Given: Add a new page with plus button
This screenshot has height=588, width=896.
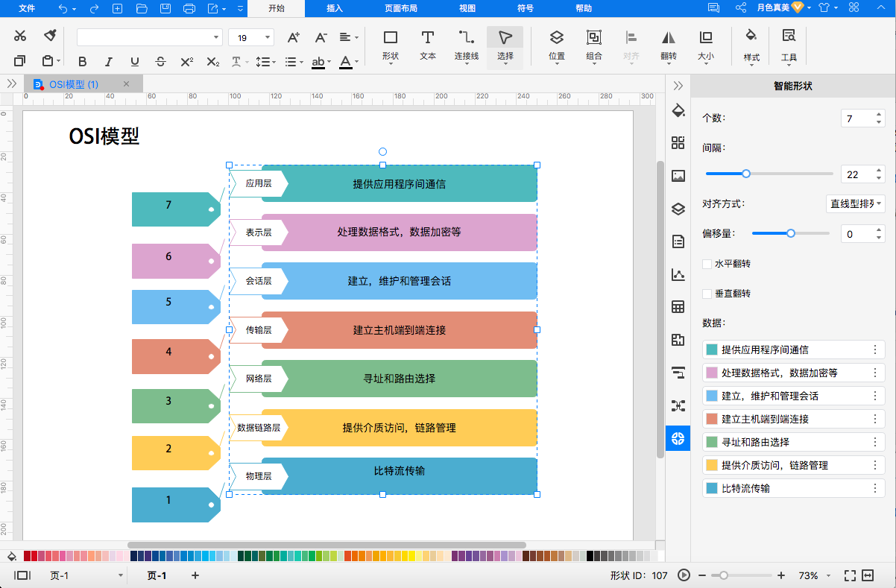Looking at the screenshot, I should [195, 575].
